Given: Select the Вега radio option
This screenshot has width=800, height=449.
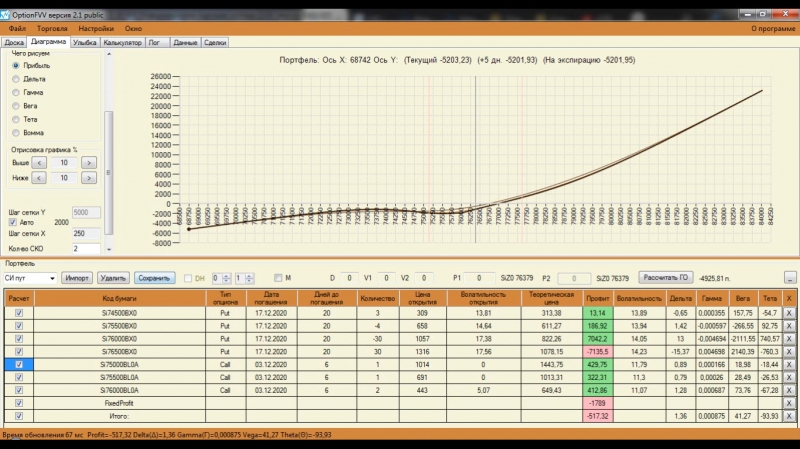Looking at the screenshot, I should tap(16, 106).
